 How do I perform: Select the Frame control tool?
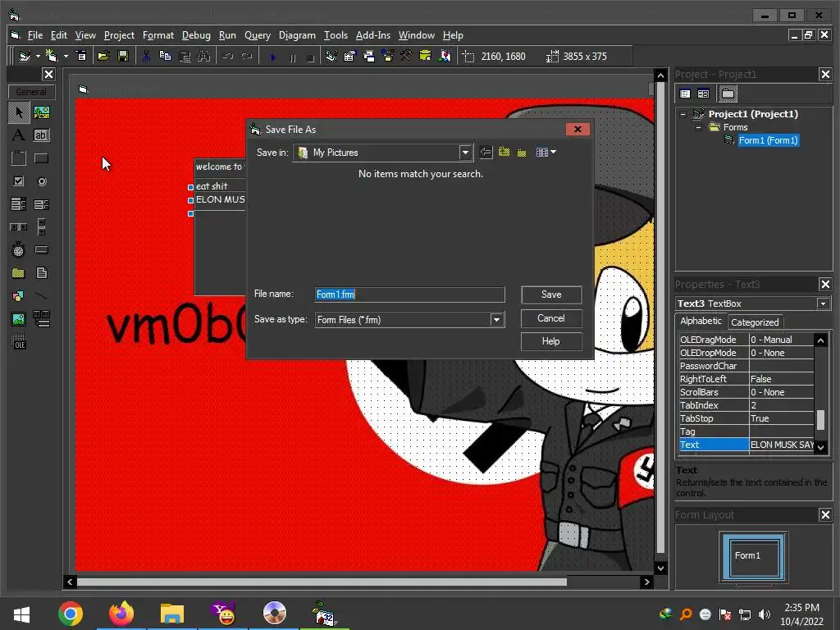pyautogui.click(x=19, y=158)
